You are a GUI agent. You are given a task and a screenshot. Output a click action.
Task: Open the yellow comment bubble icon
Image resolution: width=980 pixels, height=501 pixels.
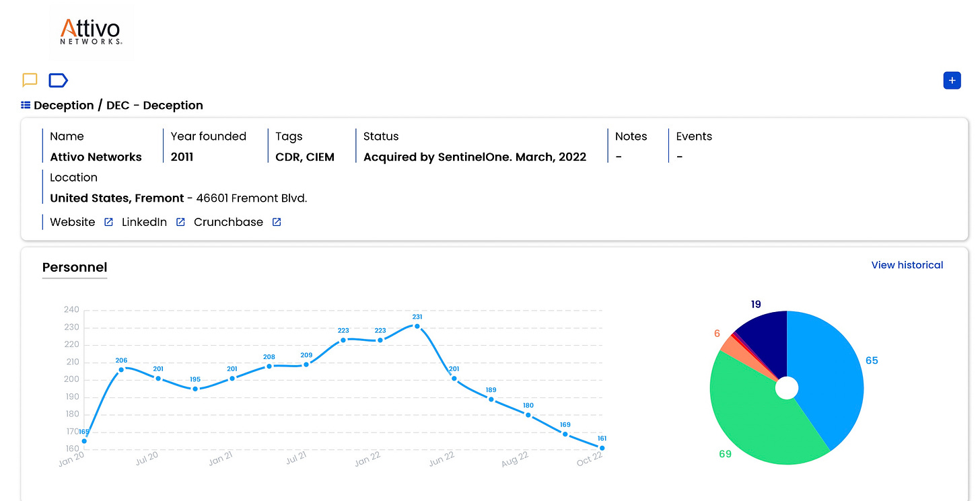(30, 81)
